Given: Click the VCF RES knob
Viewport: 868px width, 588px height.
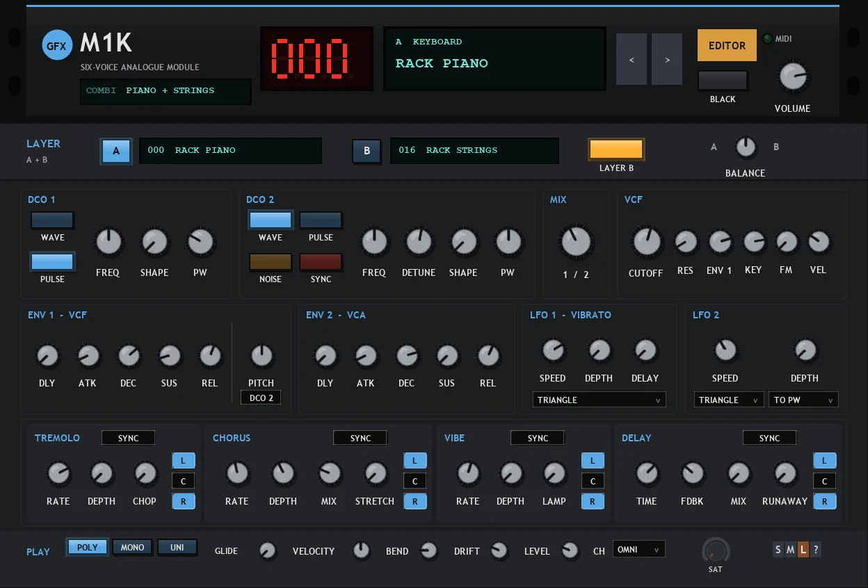Looking at the screenshot, I should tap(686, 243).
